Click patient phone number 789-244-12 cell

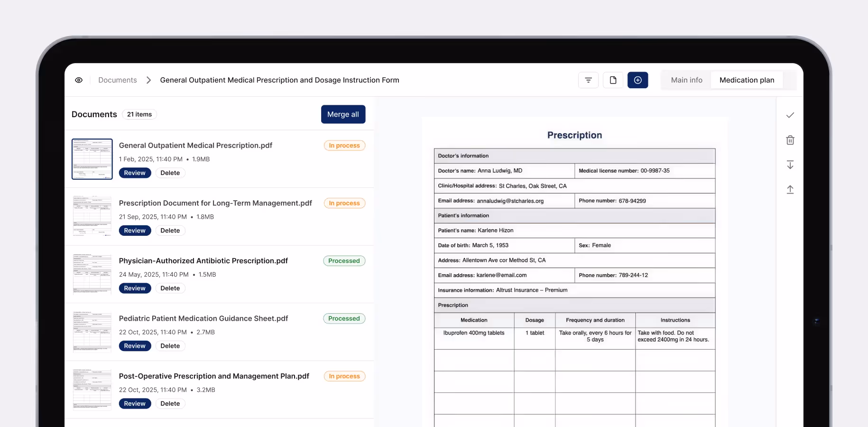point(645,275)
